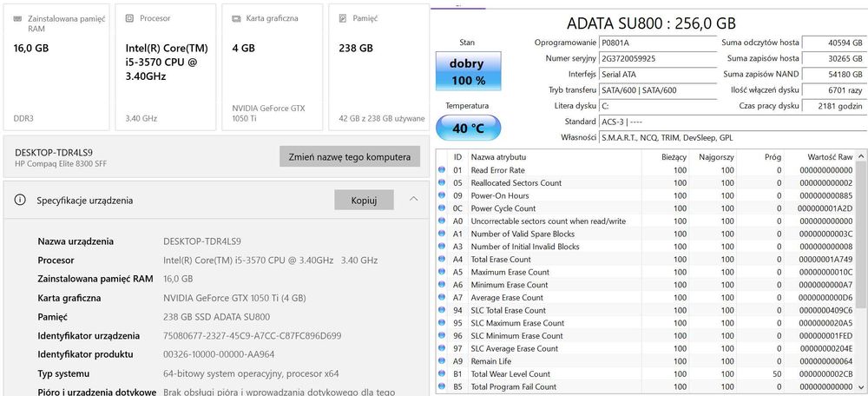
Task: Click the SMART table vertical scrollbar
Action: pos(861,272)
